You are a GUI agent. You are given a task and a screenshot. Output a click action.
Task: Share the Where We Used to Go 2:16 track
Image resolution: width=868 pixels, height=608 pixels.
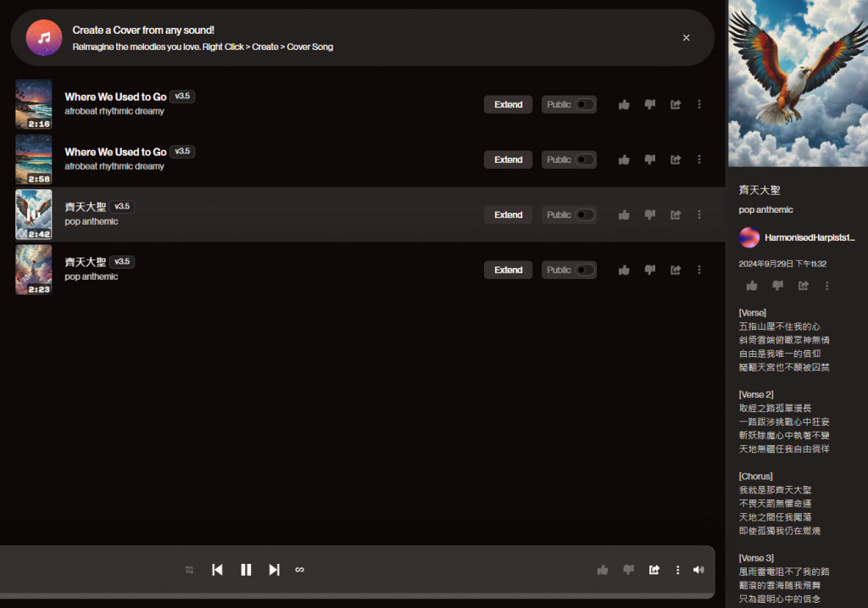676,104
